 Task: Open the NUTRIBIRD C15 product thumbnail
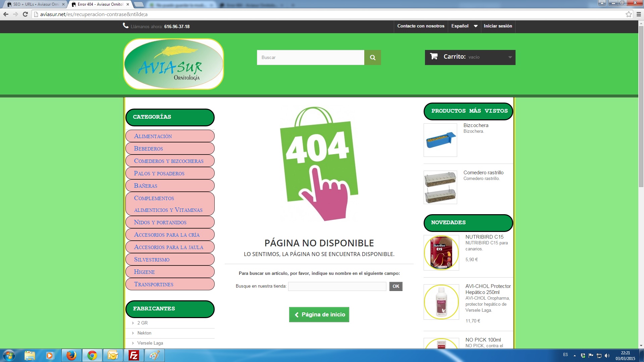[441, 253]
